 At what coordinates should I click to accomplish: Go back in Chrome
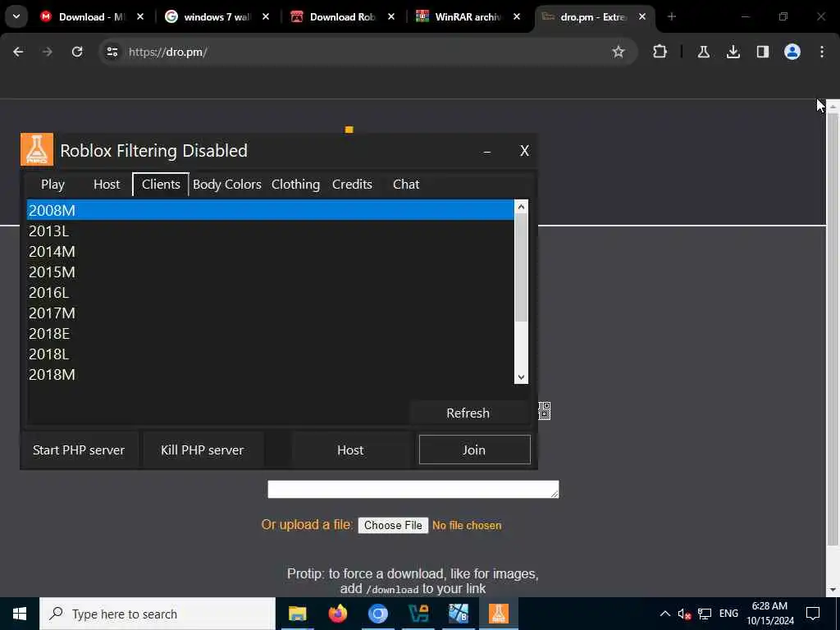(18, 52)
